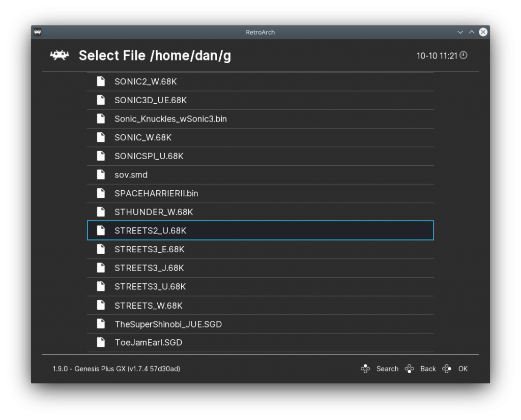Viewport: 521px width, 420px height.
Task: Click the file icon beside STREETS3_U.68K
Action: coord(101,286)
